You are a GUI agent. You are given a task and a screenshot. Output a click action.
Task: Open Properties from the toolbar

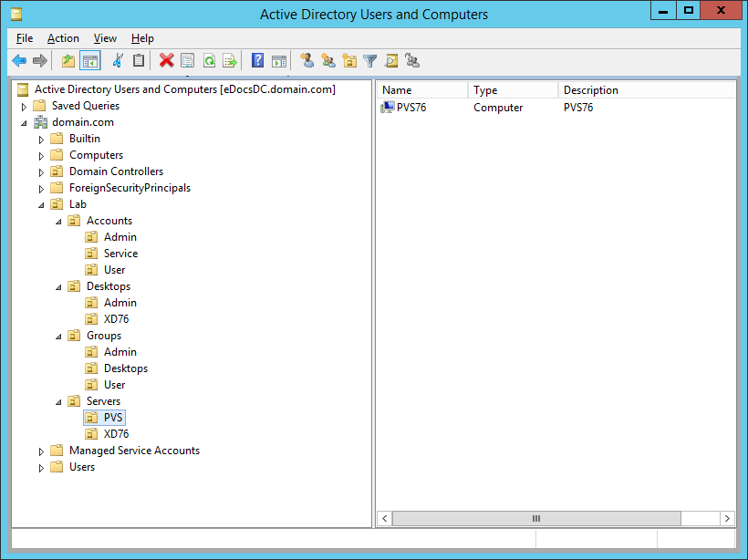187,61
